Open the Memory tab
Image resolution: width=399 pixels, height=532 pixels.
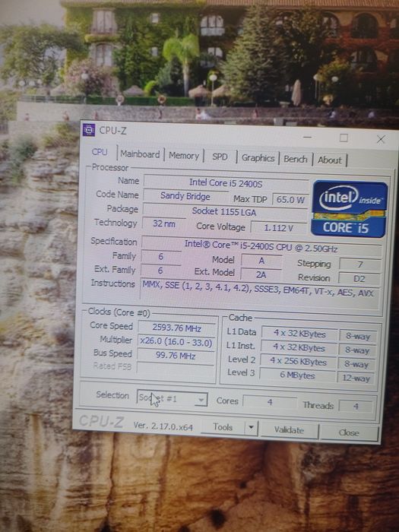tap(184, 155)
